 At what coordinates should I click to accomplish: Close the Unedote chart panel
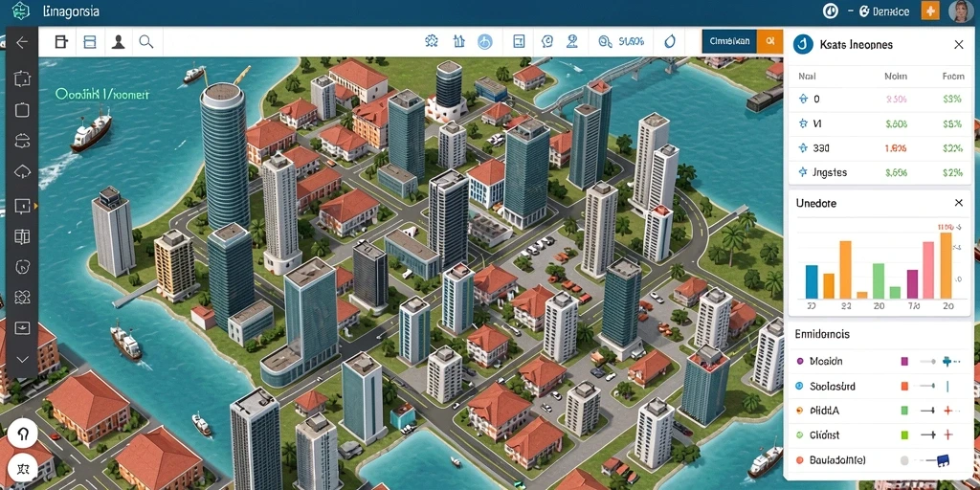959,203
